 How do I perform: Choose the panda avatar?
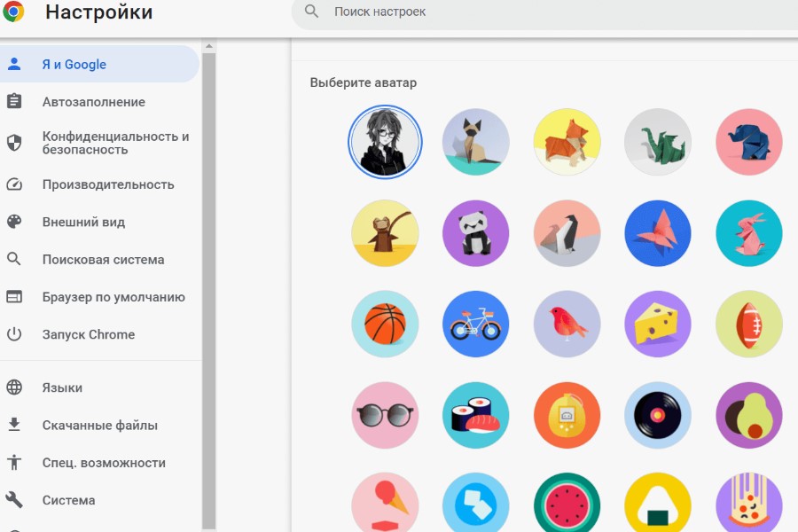[476, 233]
